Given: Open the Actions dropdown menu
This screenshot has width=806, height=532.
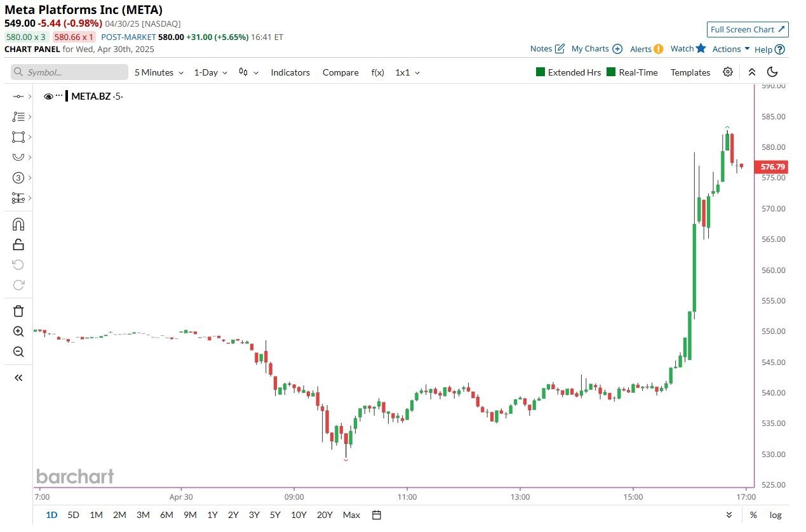Looking at the screenshot, I should coord(730,49).
